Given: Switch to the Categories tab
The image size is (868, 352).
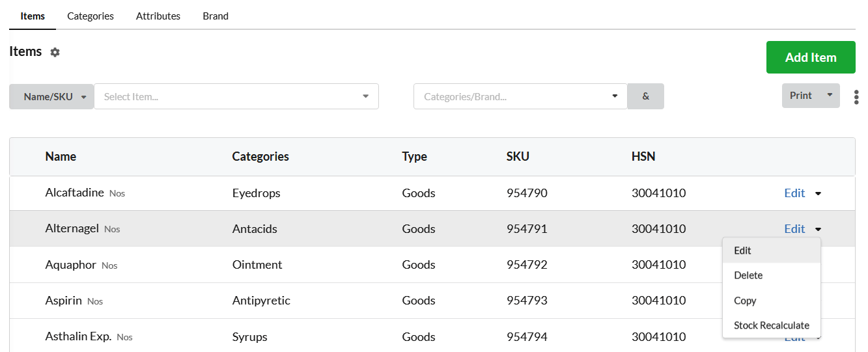Looking at the screenshot, I should tap(91, 16).
